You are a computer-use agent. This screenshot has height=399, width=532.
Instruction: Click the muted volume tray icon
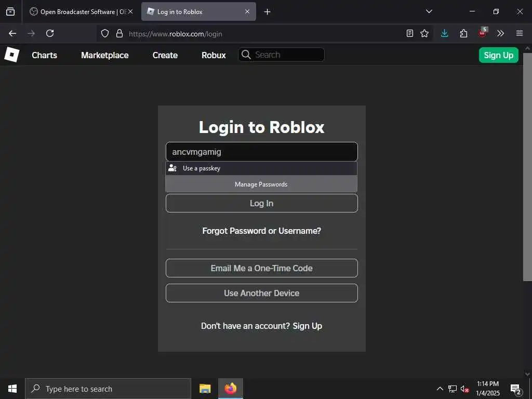464,389
